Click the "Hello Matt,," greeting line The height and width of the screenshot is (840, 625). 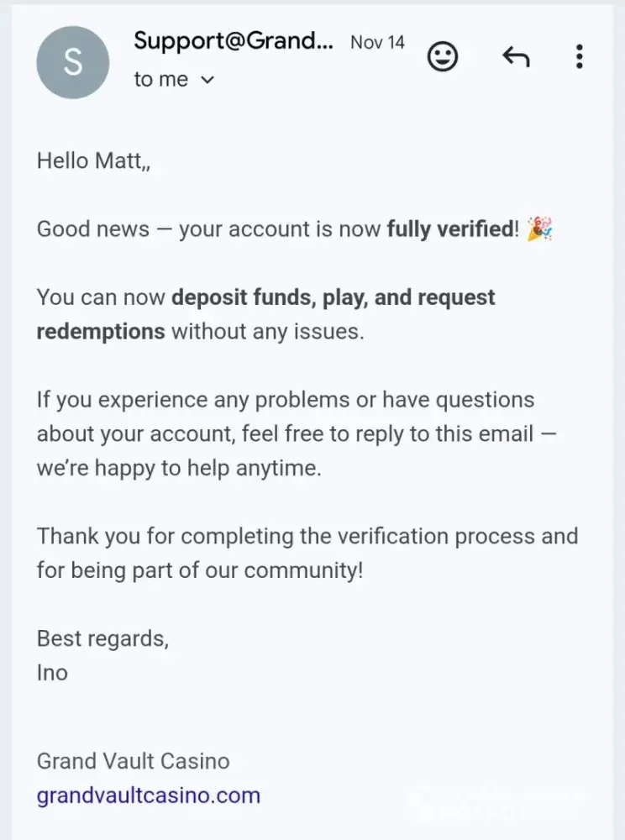click(93, 160)
